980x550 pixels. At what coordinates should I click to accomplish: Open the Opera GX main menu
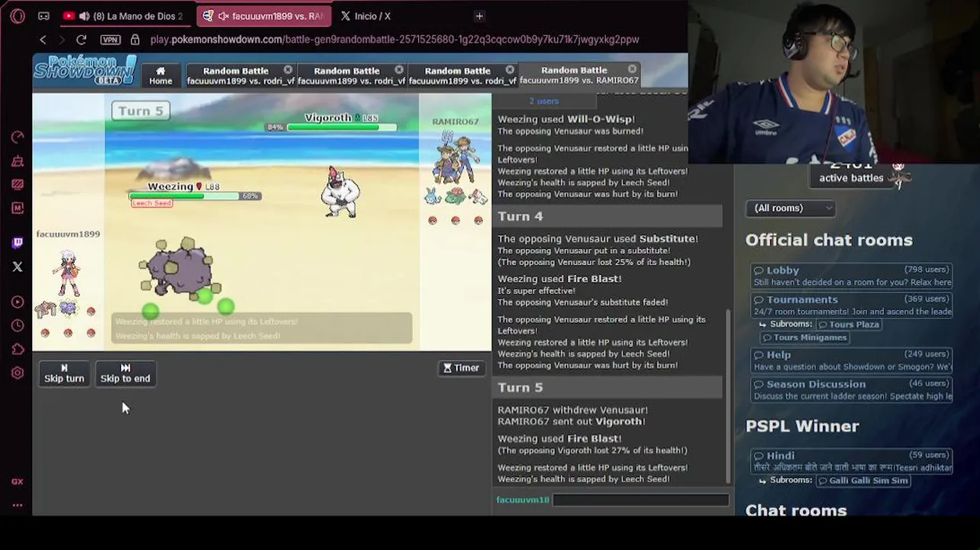[x=18, y=16]
